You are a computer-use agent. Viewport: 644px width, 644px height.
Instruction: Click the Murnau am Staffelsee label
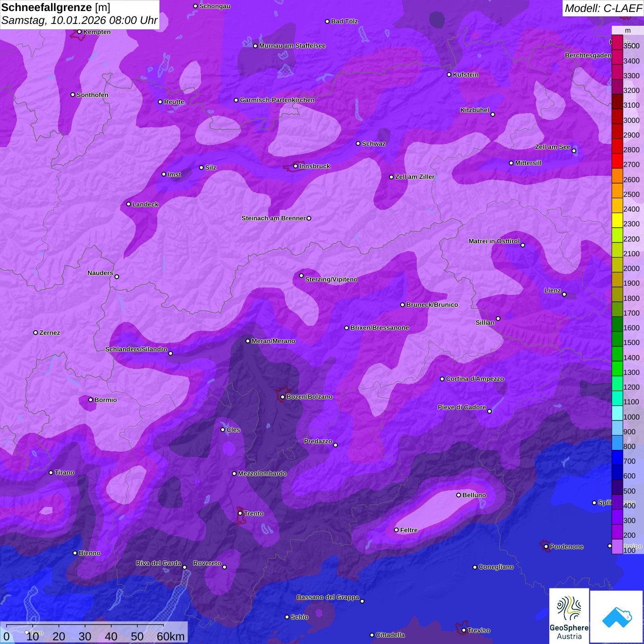pyautogui.click(x=292, y=46)
